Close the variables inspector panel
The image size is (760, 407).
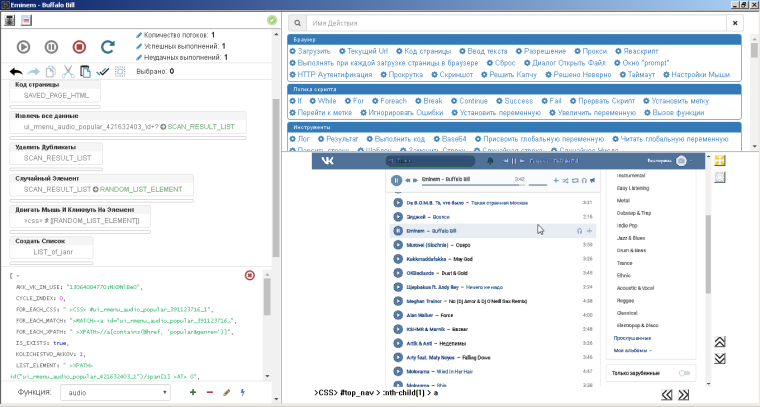pyautogui.click(x=250, y=275)
